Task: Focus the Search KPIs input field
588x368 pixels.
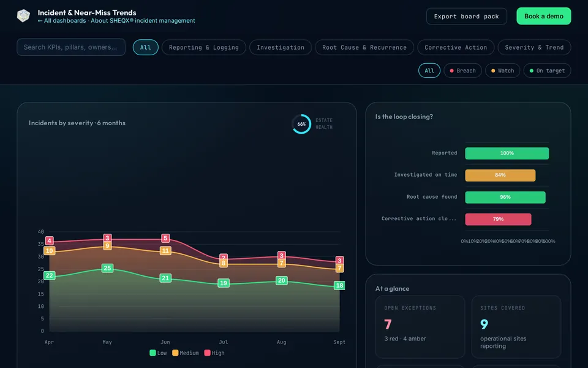Action: [71, 47]
